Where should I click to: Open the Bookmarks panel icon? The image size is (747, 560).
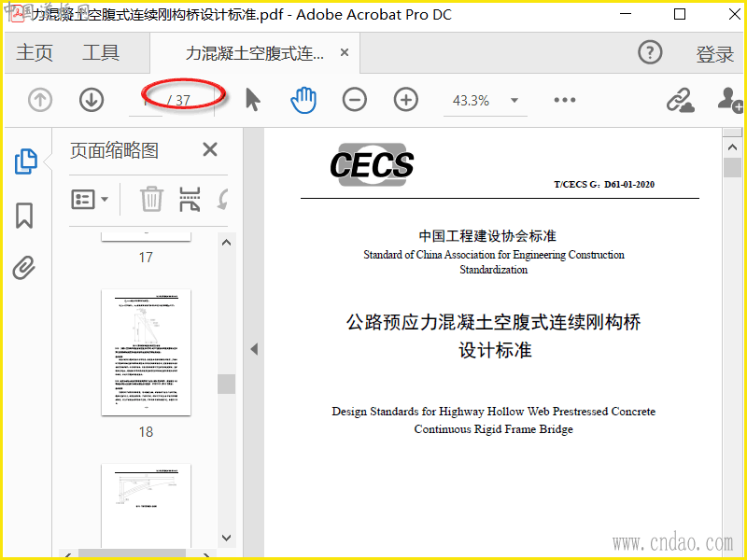(x=24, y=216)
